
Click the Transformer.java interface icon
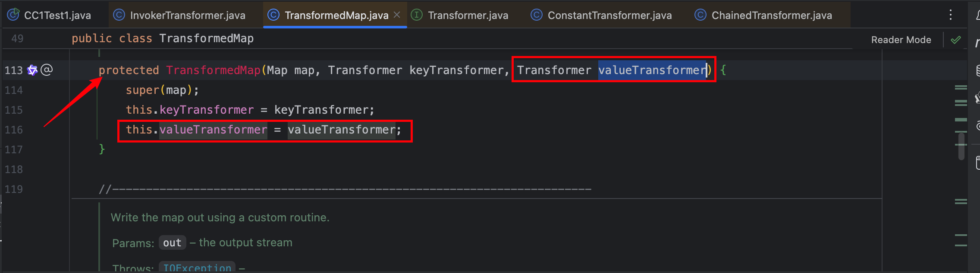tap(417, 15)
